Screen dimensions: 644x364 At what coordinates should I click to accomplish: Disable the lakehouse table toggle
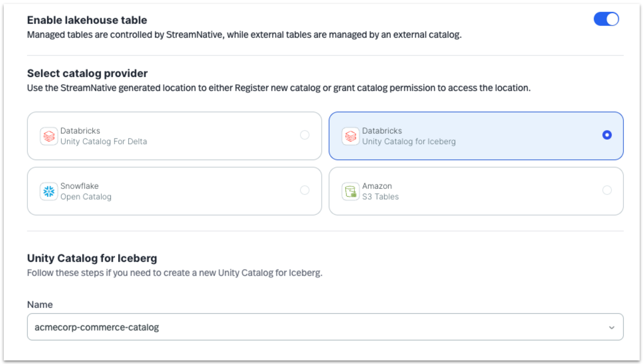[x=607, y=19]
